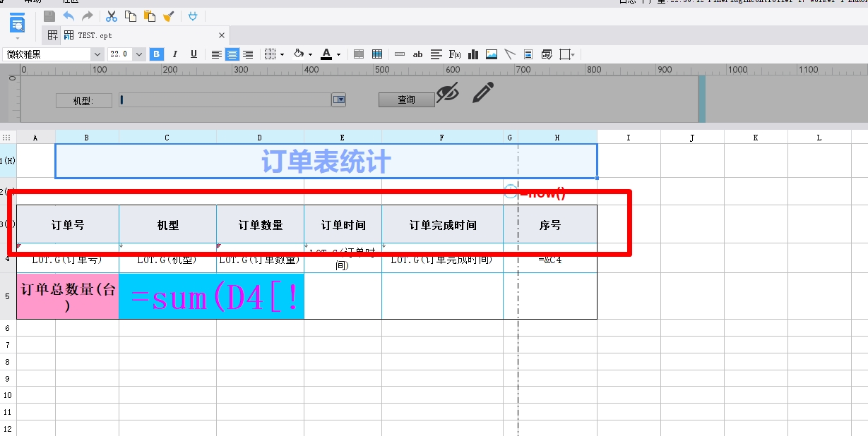Click the Redo arrow icon
868x436 pixels.
87,16
